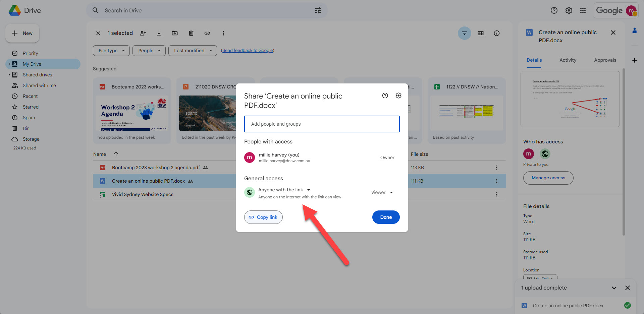The image size is (644, 314).
Task: Open Shared with me
Action: click(43, 85)
